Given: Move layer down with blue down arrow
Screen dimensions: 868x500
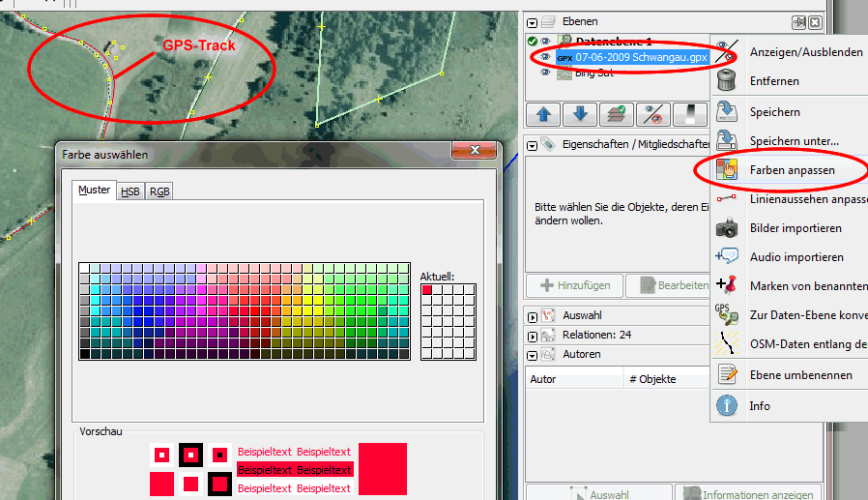Looking at the screenshot, I should point(580,114).
